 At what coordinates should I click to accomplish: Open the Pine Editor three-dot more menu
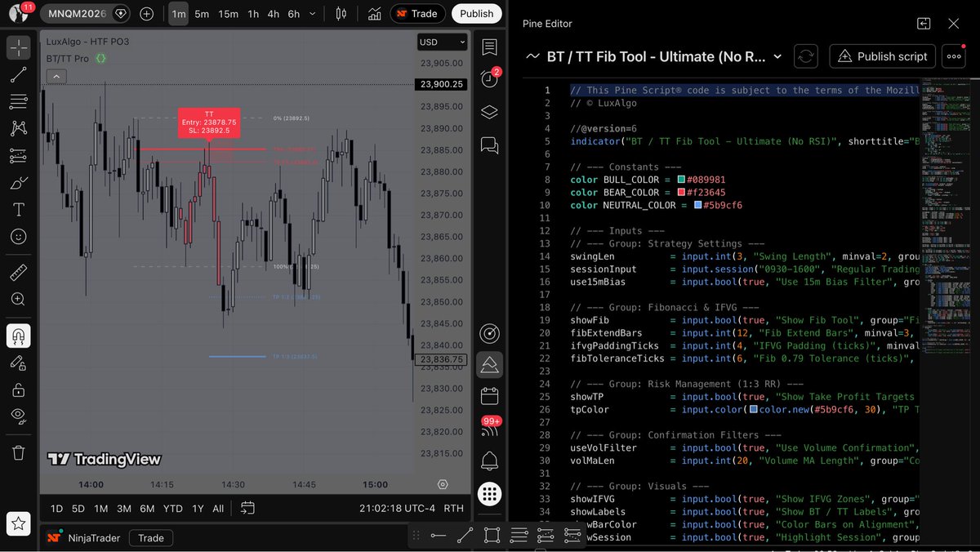(953, 56)
